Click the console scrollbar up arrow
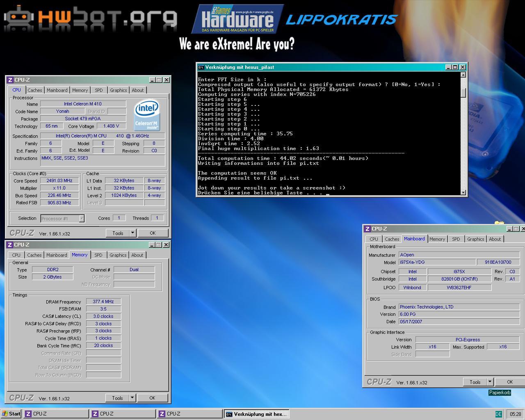The height and width of the screenshot is (420, 525). (463, 75)
